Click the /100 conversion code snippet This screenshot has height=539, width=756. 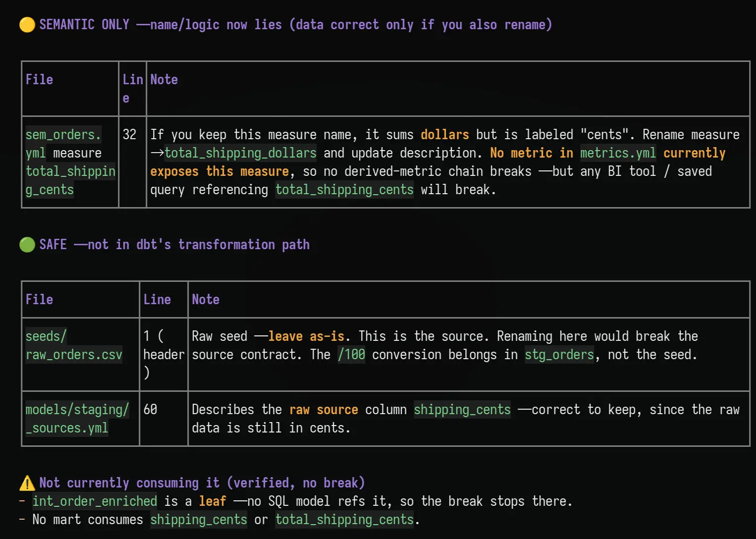coord(351,355)
